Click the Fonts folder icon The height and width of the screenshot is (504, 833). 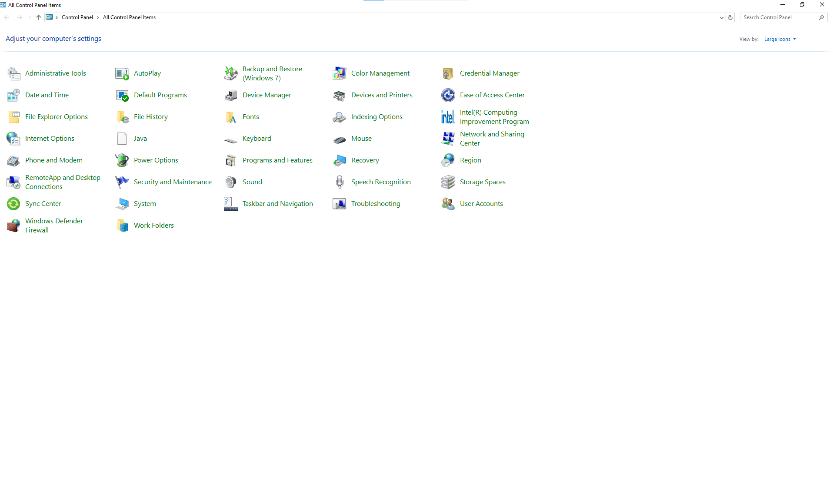click(231, 117)
